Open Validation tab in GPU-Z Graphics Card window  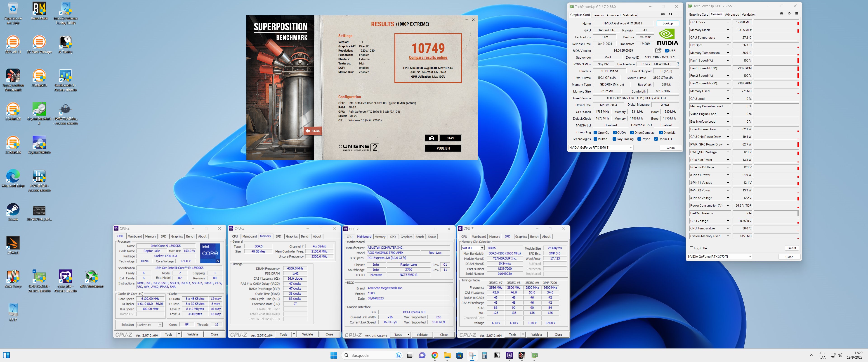tap(630, 15)
